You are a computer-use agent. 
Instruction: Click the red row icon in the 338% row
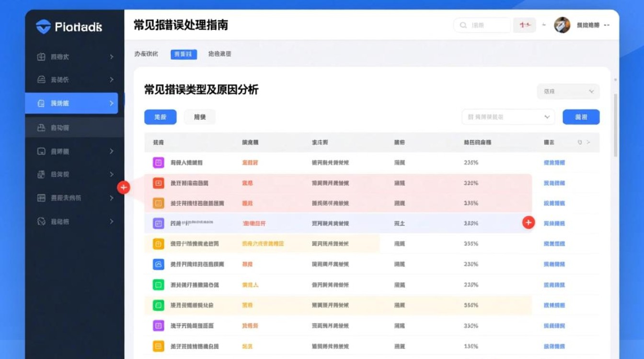click(158, 183)
